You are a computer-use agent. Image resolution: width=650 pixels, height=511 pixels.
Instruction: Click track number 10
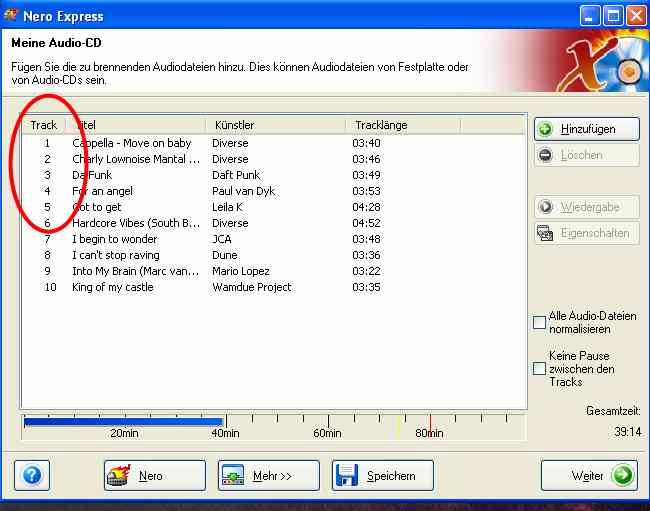[50, 287]
